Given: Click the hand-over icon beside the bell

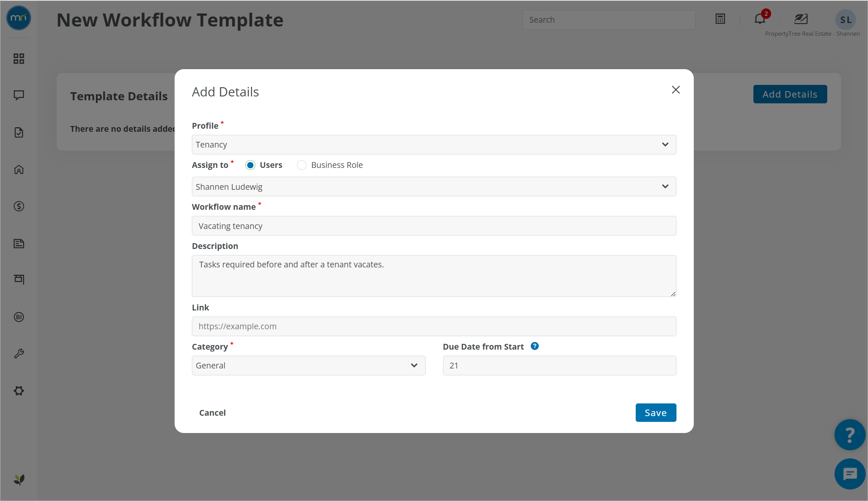Looking at the screenshot, I should (x=801, y=18).
